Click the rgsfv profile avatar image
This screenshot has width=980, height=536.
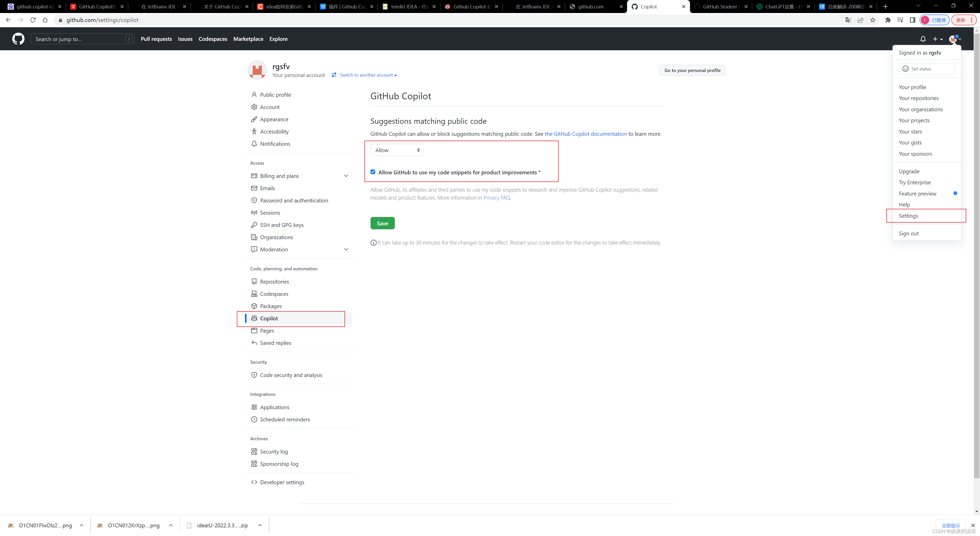(x=257, y=70)
